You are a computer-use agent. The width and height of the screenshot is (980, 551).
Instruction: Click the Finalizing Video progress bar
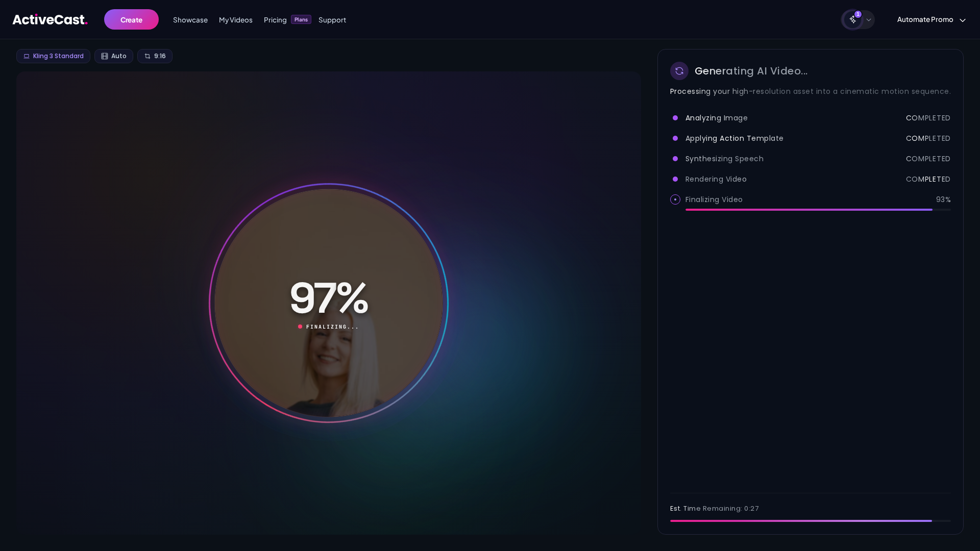tap(818, 210)
